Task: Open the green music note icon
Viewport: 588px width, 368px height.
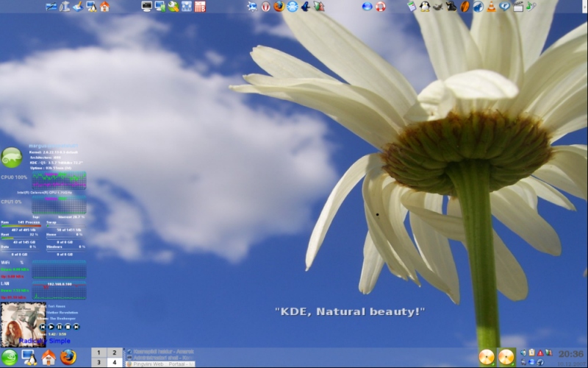Action: (531, 7)
